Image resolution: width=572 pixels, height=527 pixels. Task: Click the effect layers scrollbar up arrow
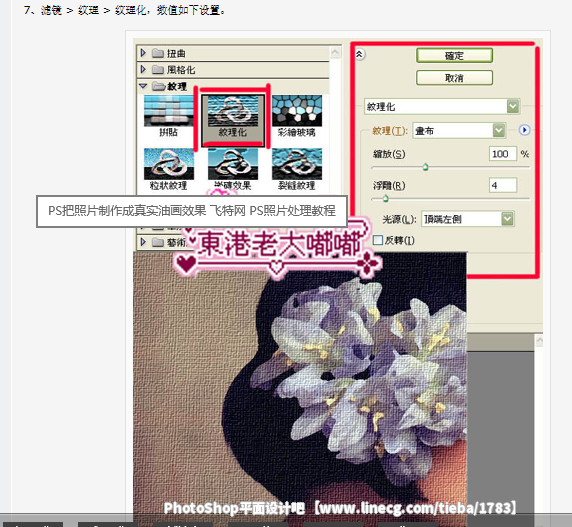539,341
